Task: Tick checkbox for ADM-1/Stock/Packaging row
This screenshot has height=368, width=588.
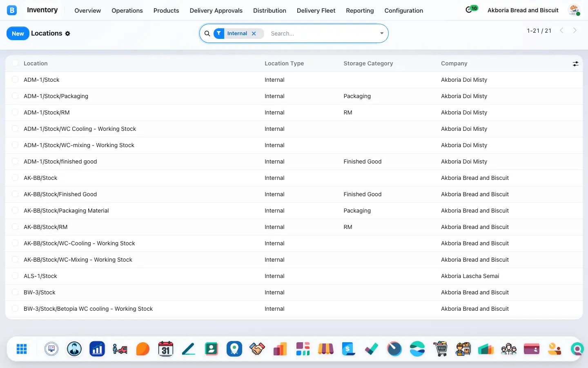Action: [x=15, y=96]
